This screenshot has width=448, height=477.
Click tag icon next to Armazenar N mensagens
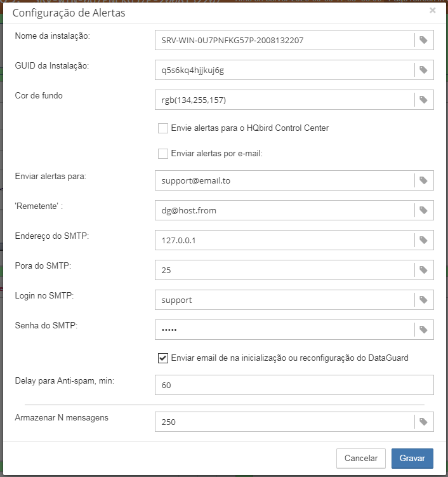coord(423,422)
